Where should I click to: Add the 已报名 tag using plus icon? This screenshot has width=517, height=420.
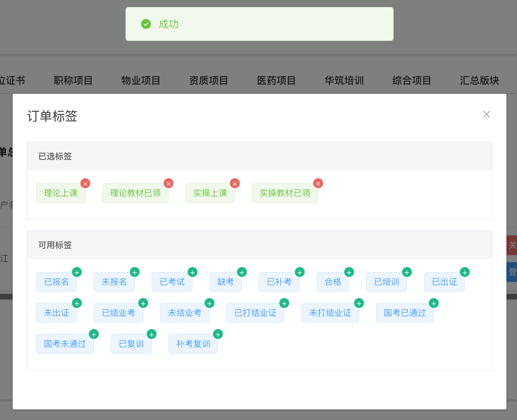pos(77,272)
